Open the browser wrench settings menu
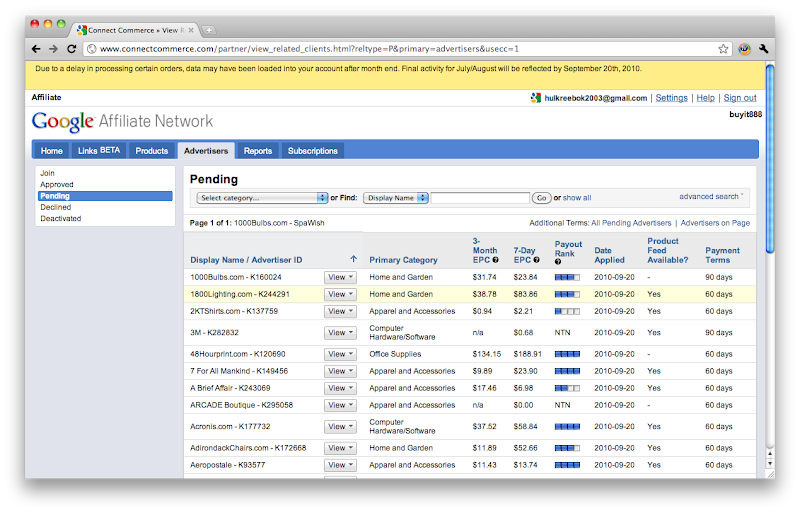 click(x=764, y=48)
